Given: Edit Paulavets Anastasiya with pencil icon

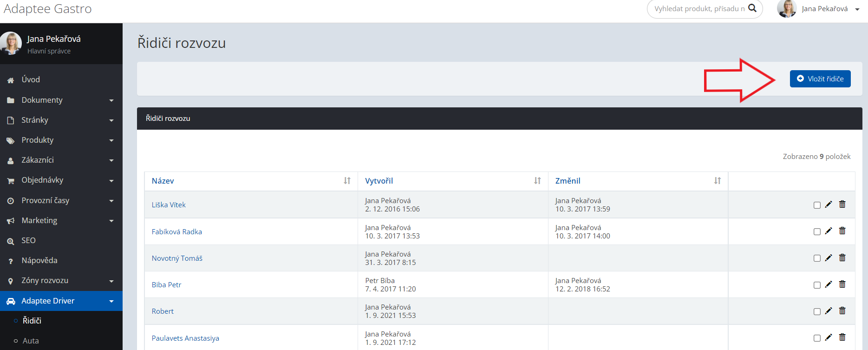Looking at the screenshot, I should [829, 337].
